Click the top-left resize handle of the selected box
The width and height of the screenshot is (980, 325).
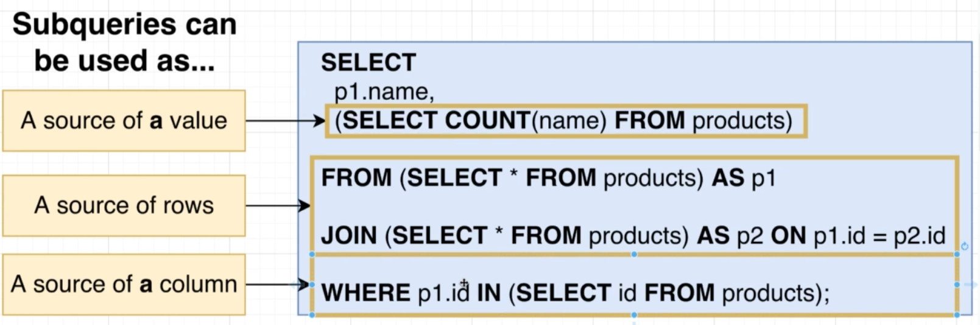(312, 254)
